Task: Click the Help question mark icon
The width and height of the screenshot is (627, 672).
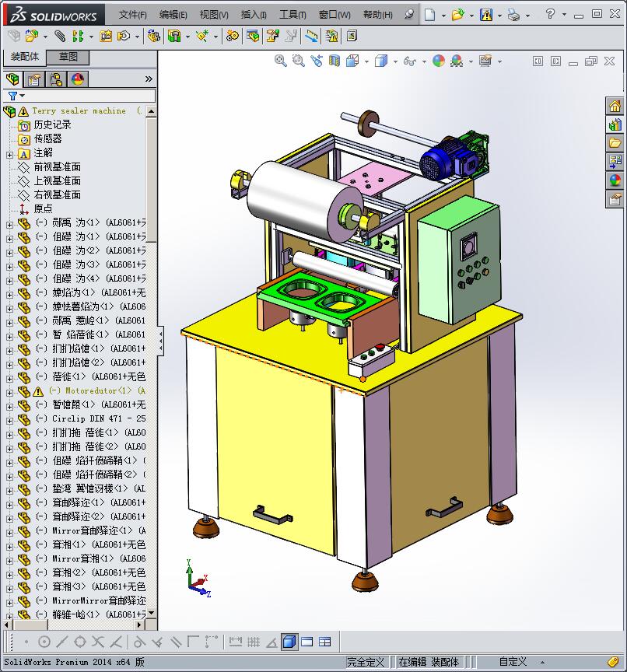Action: click(550, 15)
